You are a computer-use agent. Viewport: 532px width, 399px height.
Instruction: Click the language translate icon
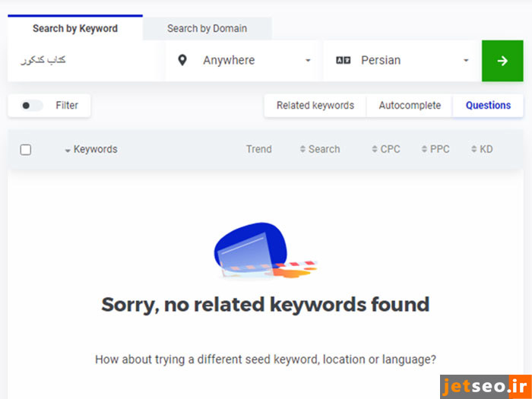[343, 60]
